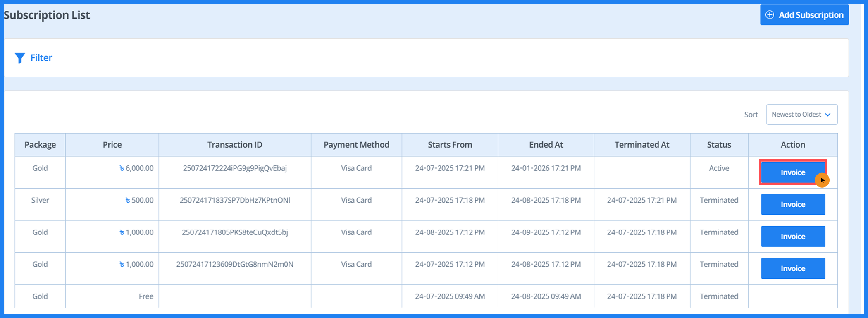Select transaction ID 250724172224iPG9g9PigQvEbaj cell
Screen dimensions: 868x318
tap(235, 168)
